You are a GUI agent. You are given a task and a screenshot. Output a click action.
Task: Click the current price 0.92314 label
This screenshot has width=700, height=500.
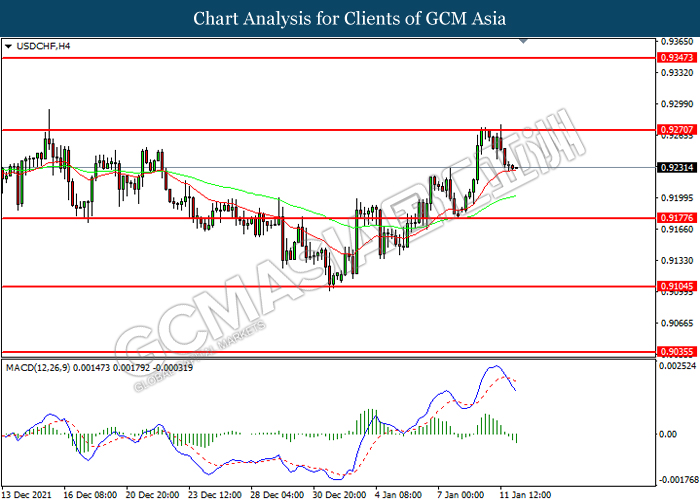[677, 167]
